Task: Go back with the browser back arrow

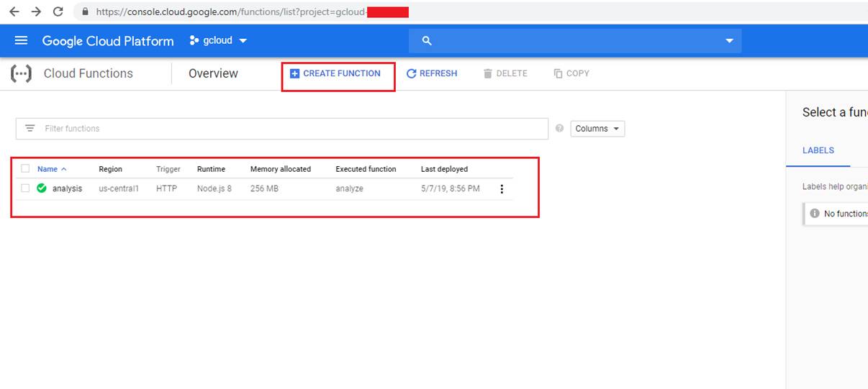Action: (x=14, y=12)
